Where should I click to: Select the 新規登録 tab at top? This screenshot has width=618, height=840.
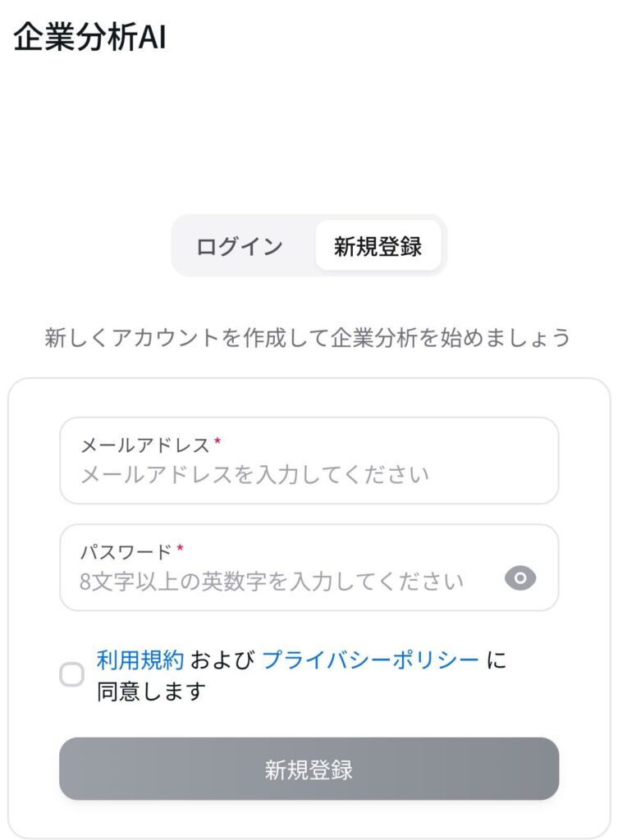coord(378,246)
